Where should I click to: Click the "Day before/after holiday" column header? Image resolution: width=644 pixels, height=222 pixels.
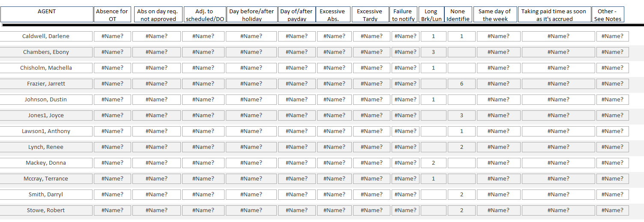(x=252, y=15)
